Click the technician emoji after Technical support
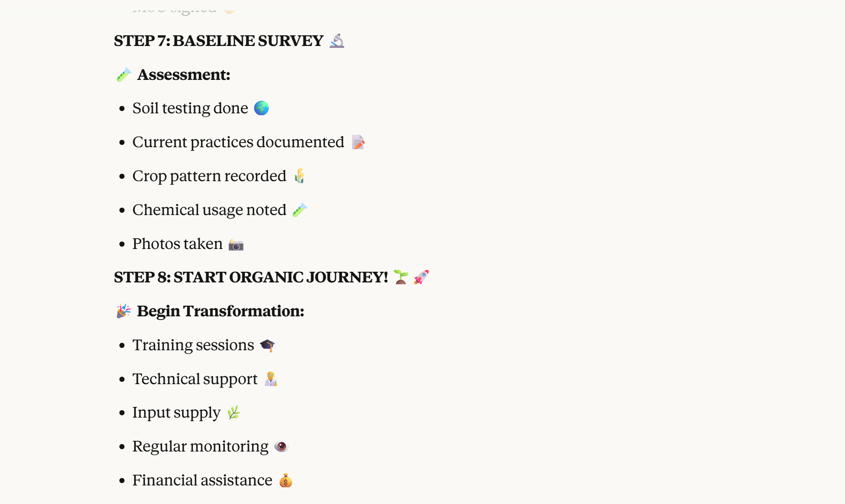The image size is (845, 504). tap(271, 379)
